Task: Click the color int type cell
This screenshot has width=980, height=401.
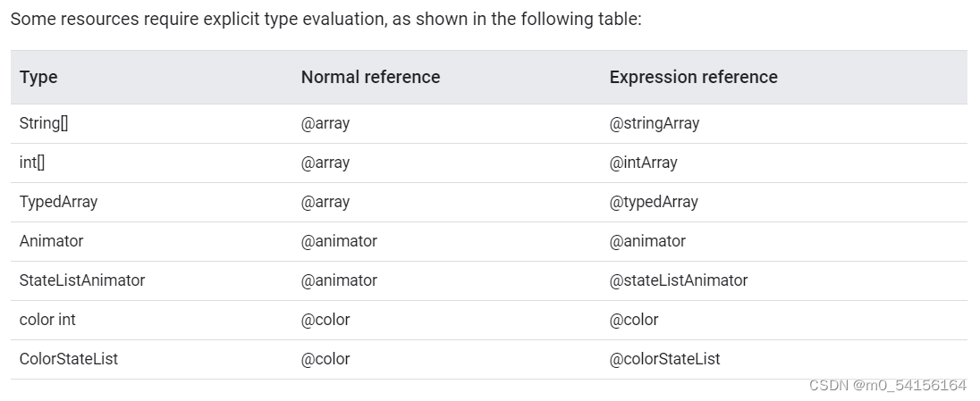Action: [x=47, y=320]
